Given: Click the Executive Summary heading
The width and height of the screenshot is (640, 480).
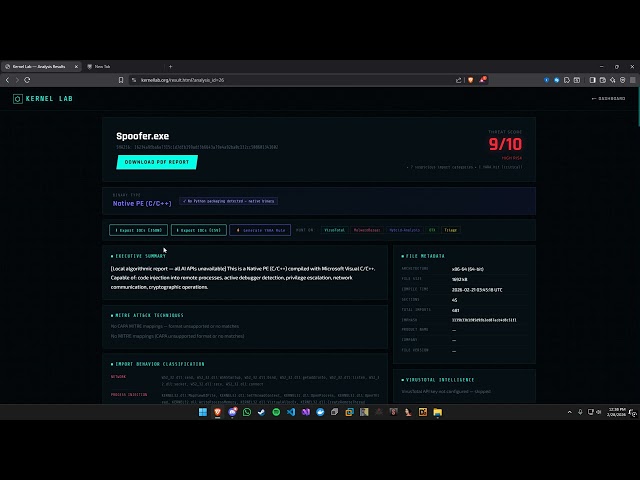Looking at the screenshot, I should (140, 256).
